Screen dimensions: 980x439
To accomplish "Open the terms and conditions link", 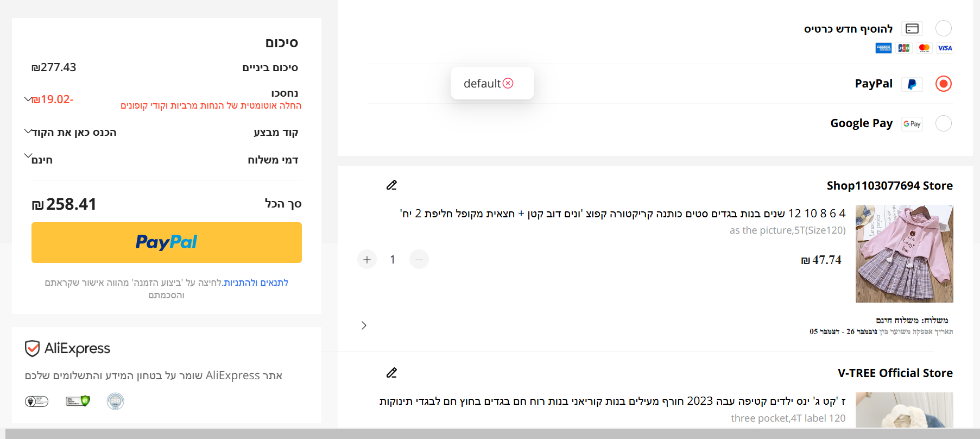I will (256, 283).
